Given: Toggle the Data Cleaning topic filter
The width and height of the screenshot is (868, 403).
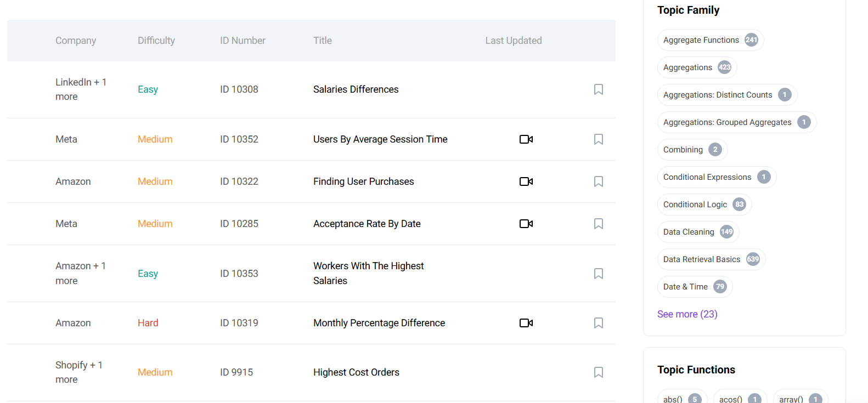Looking at the screenshot, I should click(x=697, y=232).
